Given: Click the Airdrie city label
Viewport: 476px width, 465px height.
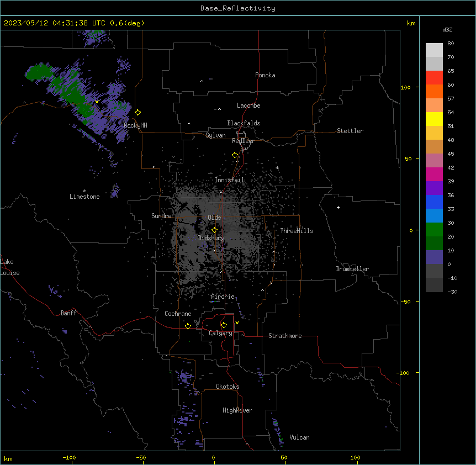Looking at the screenshot, I should 223,297.
